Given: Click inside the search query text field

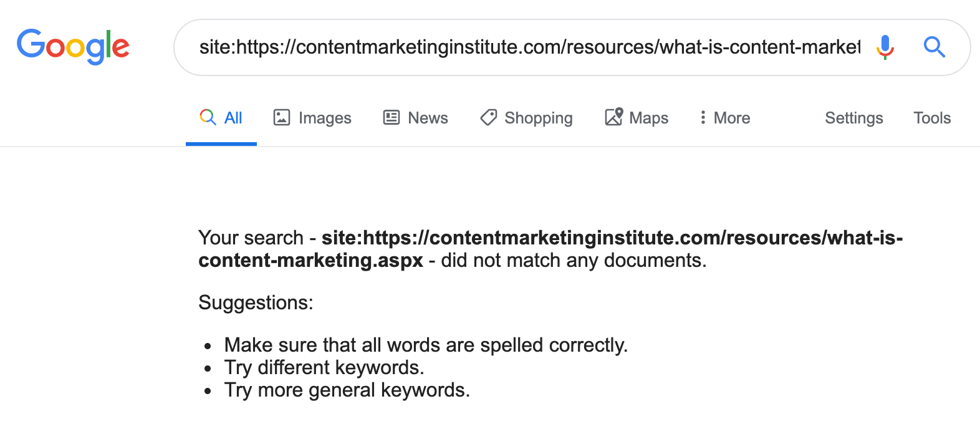Looking at the screenshot, I should click(x=529, y=47).
